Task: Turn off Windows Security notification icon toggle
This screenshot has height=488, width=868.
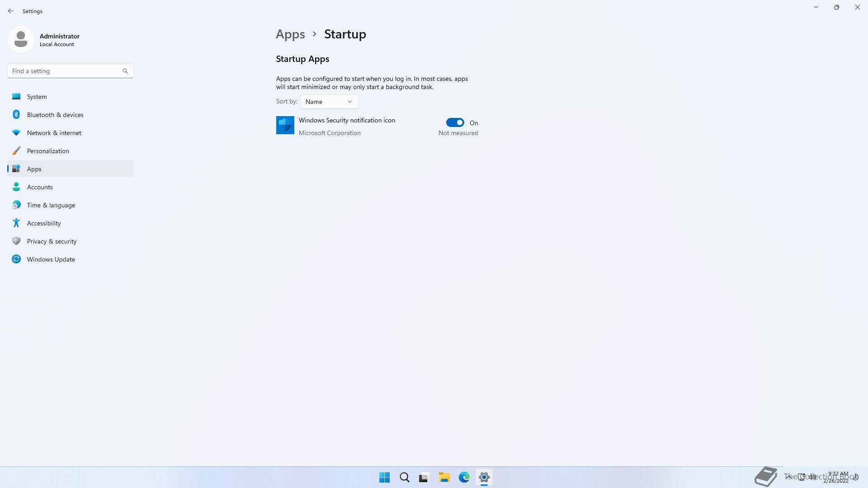Action: (455, 122)
